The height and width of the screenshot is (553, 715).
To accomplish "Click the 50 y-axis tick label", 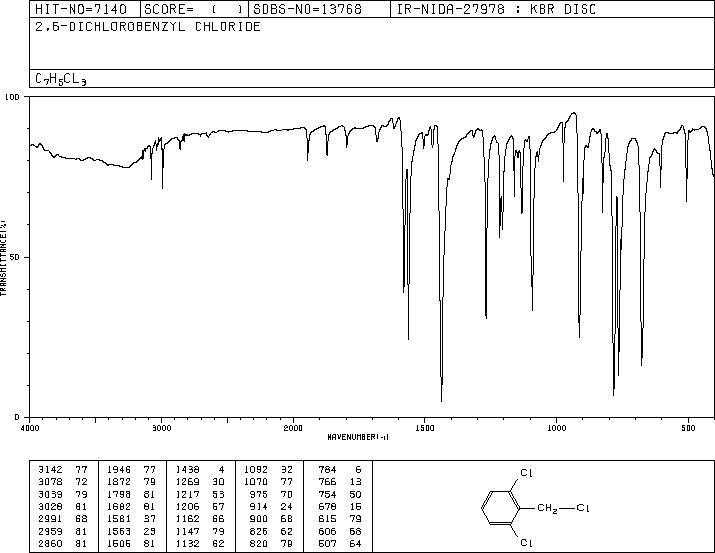I will click(15, 257).
